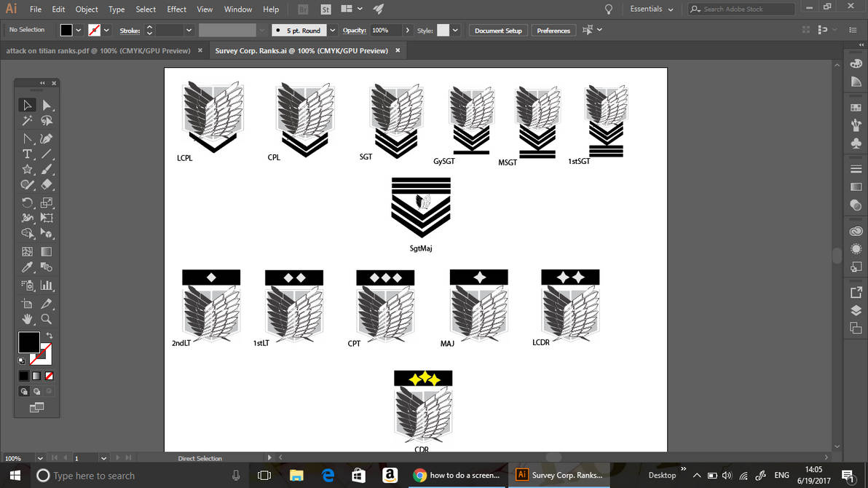Select the Selection (black arrow) tool
This screenshot has width=868, height=488.
pos(26,105)
